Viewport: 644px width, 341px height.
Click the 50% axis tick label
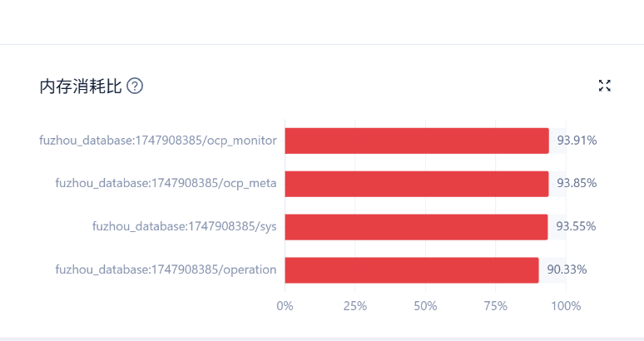click(425, 306)
